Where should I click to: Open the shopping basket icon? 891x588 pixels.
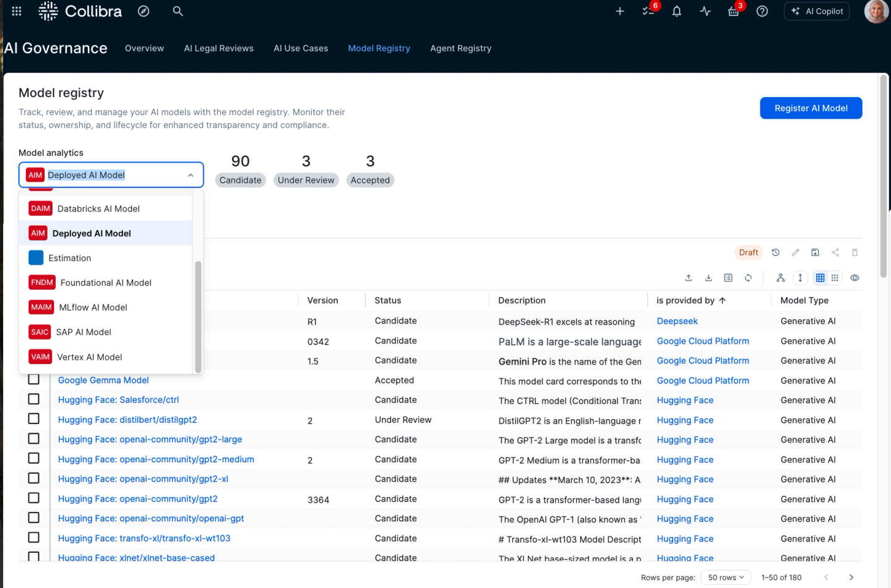(x=734, y=11)
